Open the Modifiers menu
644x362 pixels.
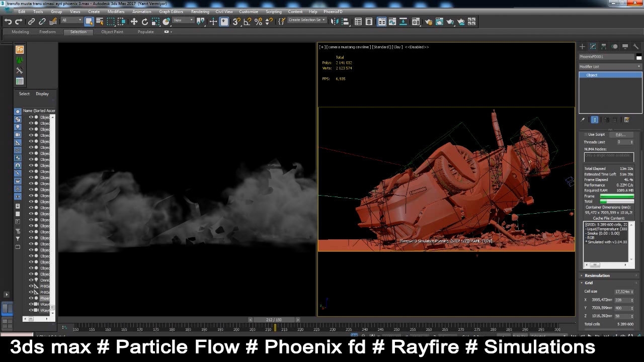[x=116, y=12]
